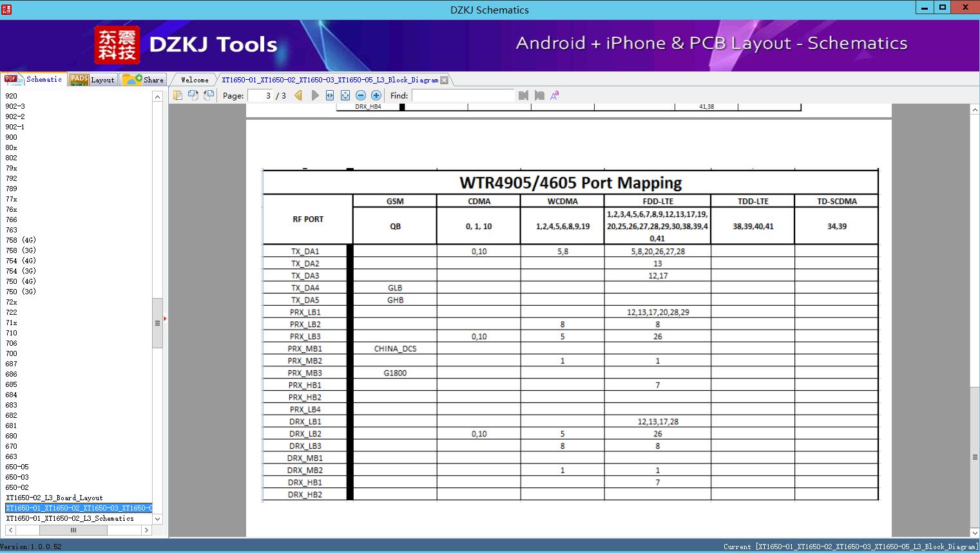Select model 680 in the list
980x553 pixels.
(x=12, y=436)
